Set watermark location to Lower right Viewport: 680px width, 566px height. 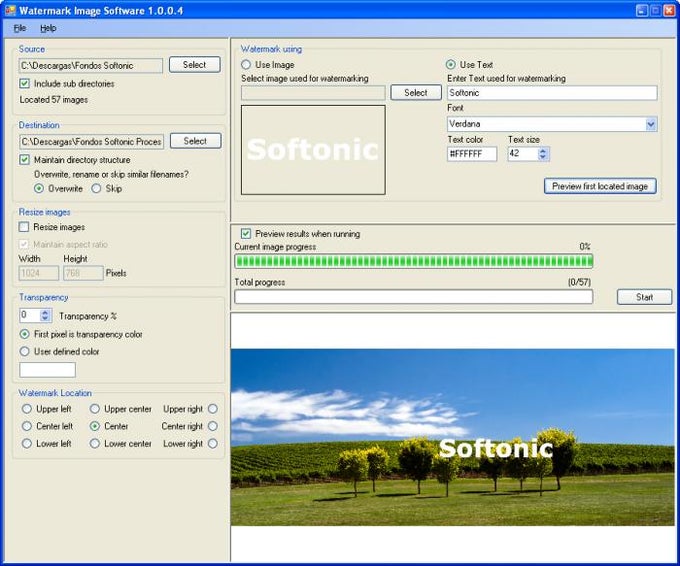(212, 444)
